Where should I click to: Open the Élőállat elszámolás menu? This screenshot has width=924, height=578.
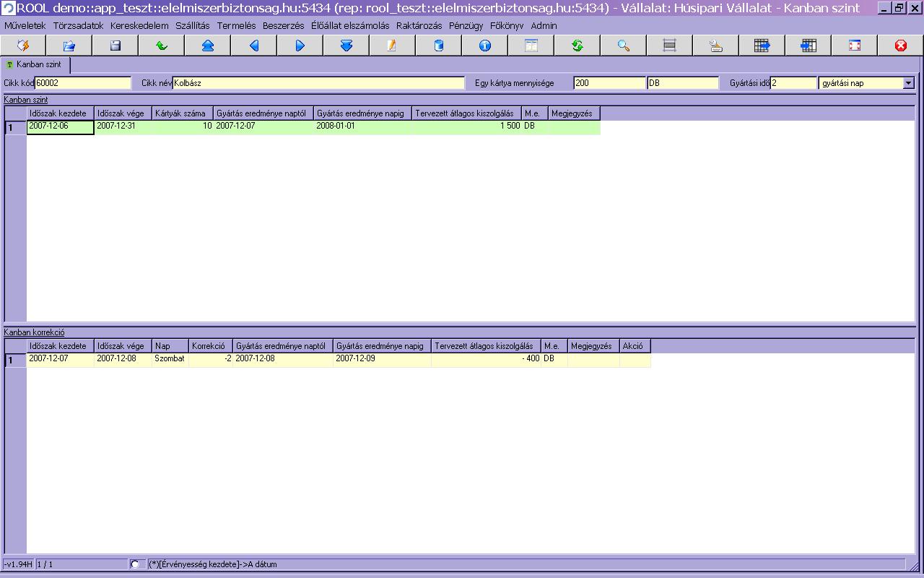tap(350, 25)
